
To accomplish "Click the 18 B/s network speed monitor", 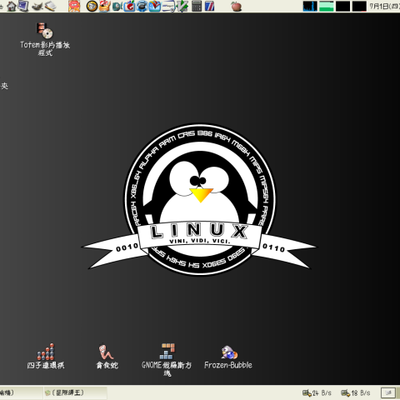I will pyautogui.click(x=356, y=393).
